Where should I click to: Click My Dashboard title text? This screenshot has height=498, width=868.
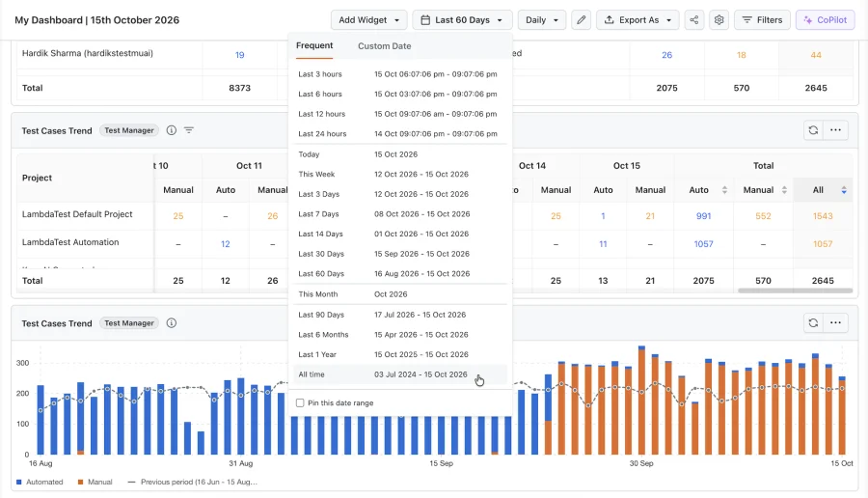pos(96,20)
